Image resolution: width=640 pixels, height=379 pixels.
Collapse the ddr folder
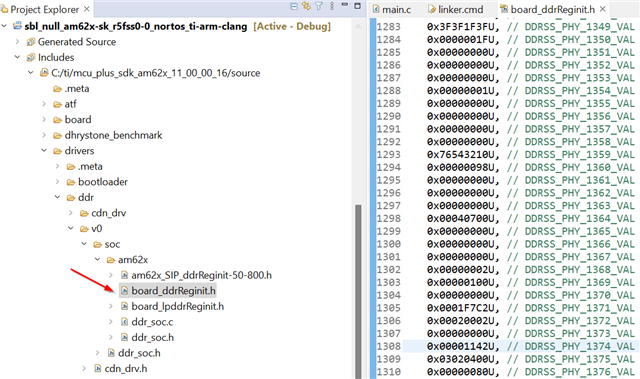pos(58,197)
